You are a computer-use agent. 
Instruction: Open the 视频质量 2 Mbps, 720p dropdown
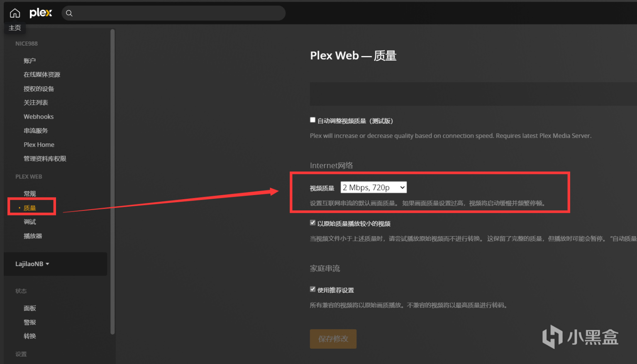pos(373,188)
